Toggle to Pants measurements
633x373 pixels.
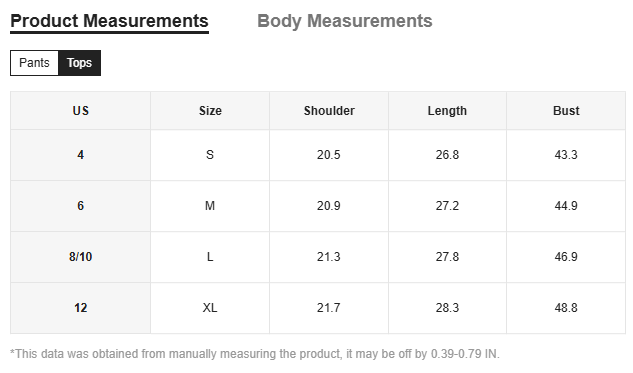[x=34, y=63]
